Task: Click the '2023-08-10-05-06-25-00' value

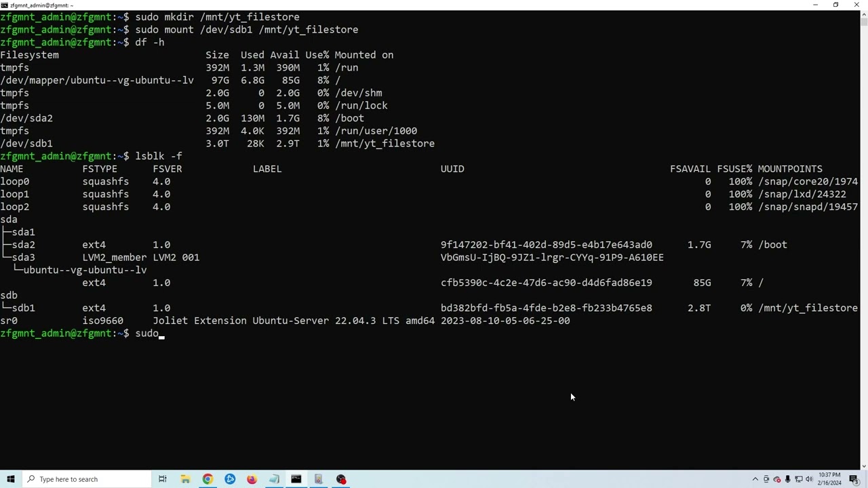Action: click(x=505, y=321)
